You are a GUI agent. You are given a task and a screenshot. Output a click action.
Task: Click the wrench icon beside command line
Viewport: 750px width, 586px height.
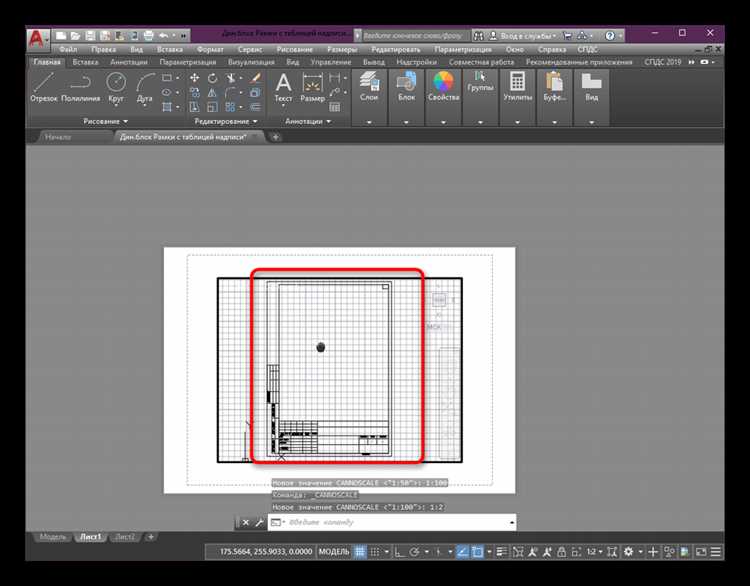click(x=259, y=522)
